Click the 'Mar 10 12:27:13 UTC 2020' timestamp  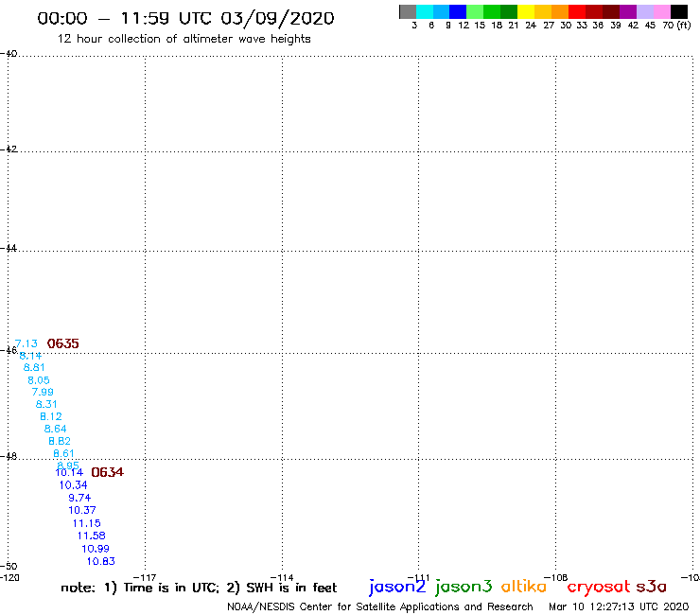pyautogui.click(x=619, y=606)
